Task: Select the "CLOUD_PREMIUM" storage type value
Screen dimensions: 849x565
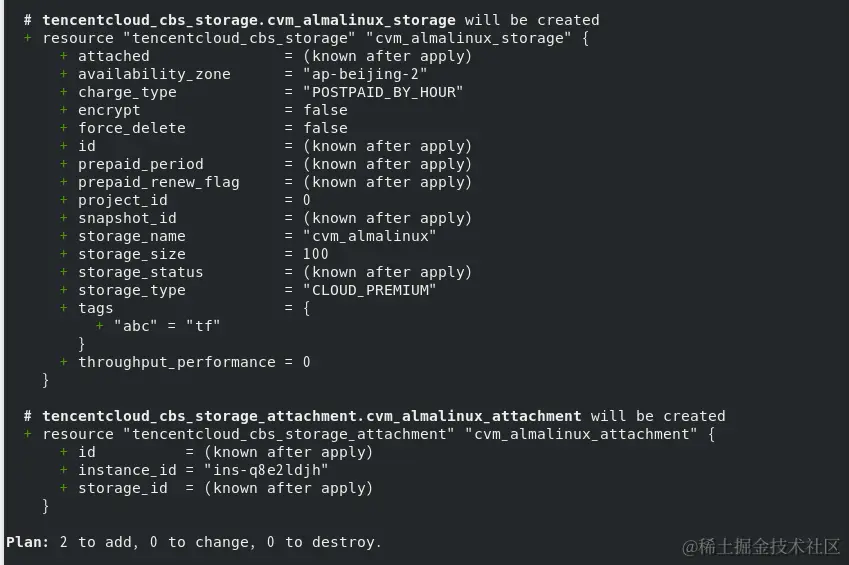Action: click(x=369, y=290)
